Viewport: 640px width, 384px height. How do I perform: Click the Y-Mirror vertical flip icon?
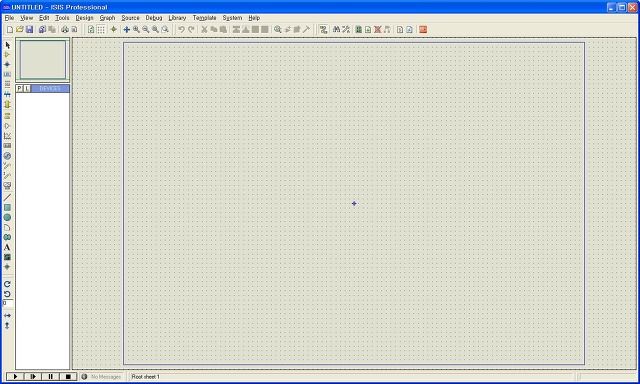pos(7,326)
